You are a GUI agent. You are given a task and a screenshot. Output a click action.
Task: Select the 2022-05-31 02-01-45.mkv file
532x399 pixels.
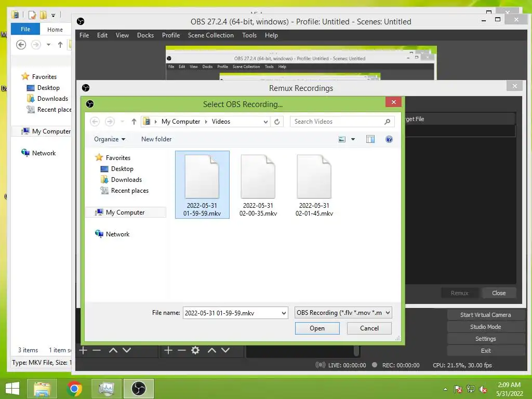click(x=314, y=184)
